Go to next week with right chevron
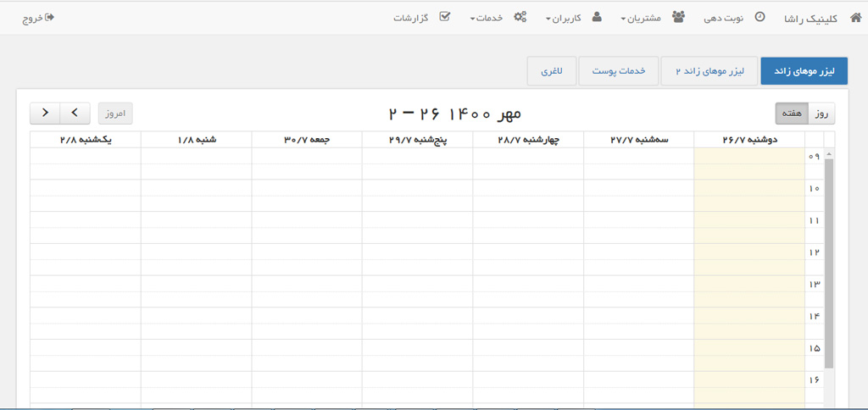The height and width of the screenshot is (410, 868). coord(45,113)
